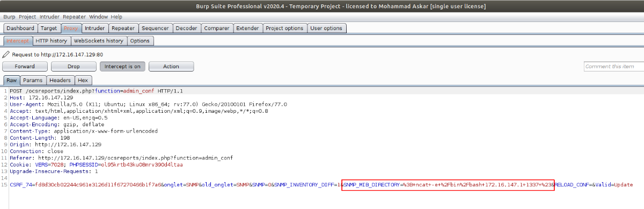Switch to the Target tab
The height and width of the screenshot is (209, 644).
(49, 28)
